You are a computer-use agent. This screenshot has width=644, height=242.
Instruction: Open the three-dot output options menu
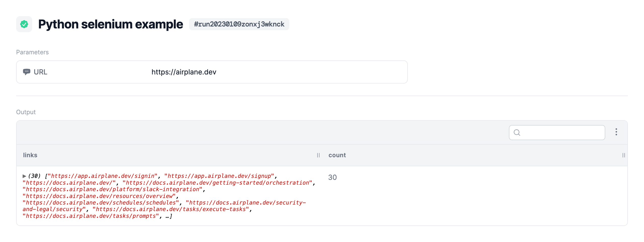click(x=616, y=132)
